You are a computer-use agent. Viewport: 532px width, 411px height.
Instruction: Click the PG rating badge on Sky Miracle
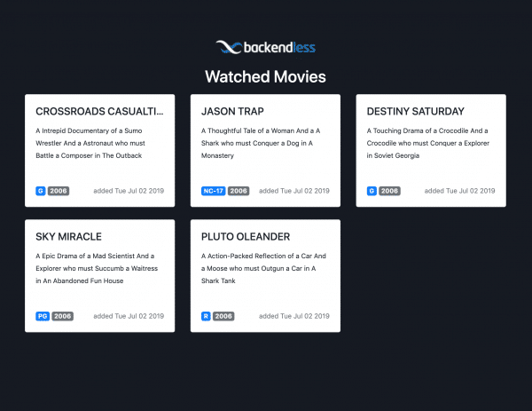[42, 316]
